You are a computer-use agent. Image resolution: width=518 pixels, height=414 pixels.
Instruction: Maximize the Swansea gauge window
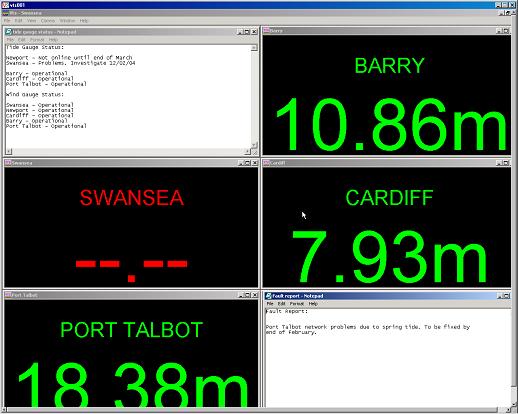(x=247, y=163)
